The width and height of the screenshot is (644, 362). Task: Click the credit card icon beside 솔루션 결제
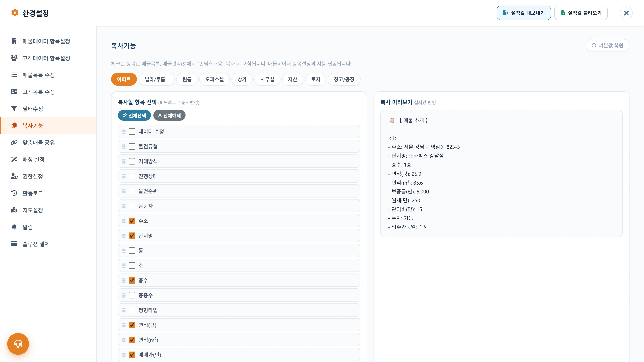tap(14, 244)
